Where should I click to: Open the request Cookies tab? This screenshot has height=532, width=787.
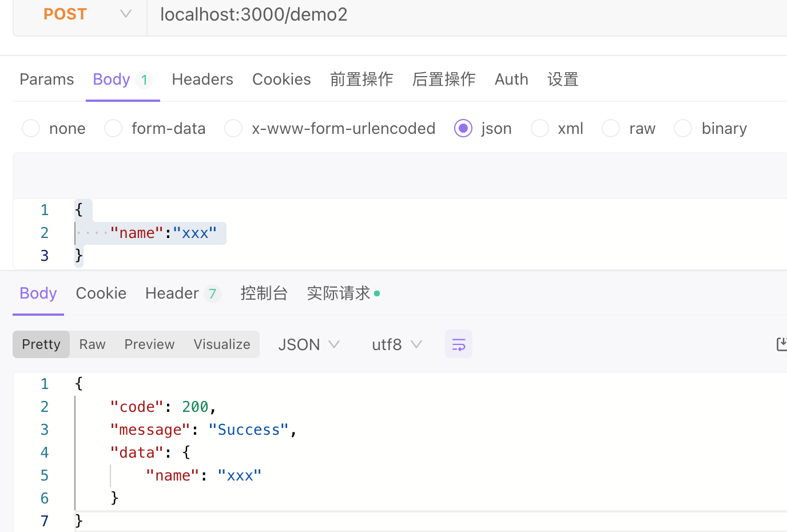point(281,79)
